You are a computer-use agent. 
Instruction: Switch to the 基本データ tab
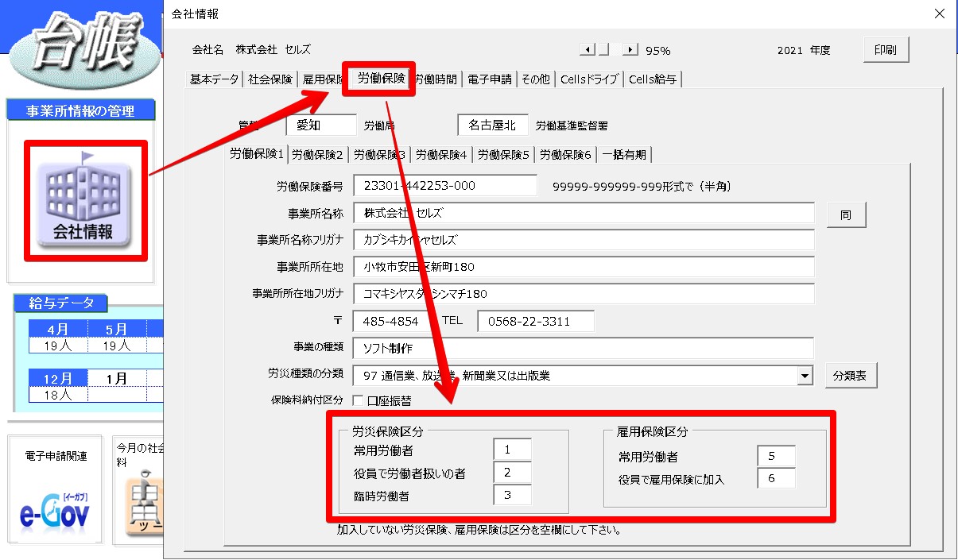[x=214, y=79]
